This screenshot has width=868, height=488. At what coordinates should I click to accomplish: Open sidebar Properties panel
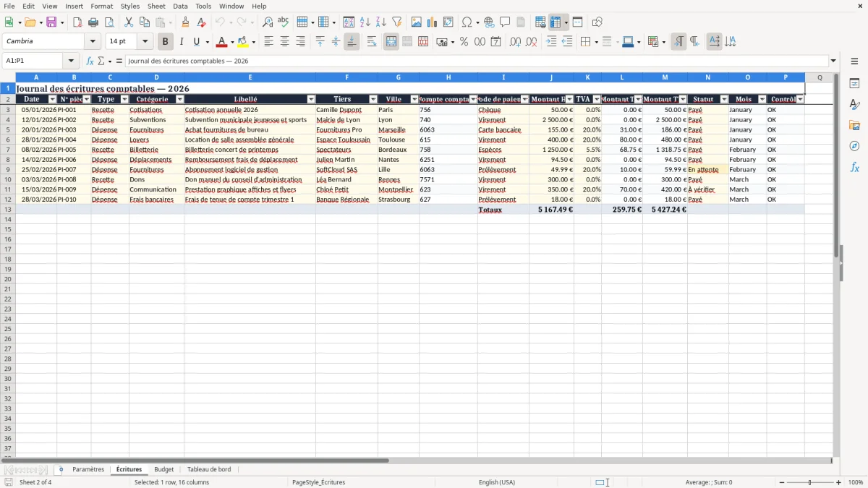pos(854,83)
